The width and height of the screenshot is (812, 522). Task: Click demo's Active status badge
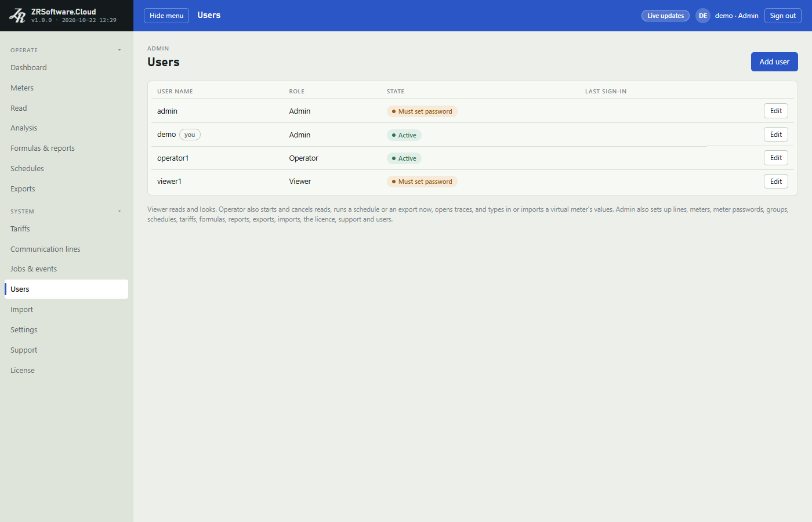pos(404,135)
